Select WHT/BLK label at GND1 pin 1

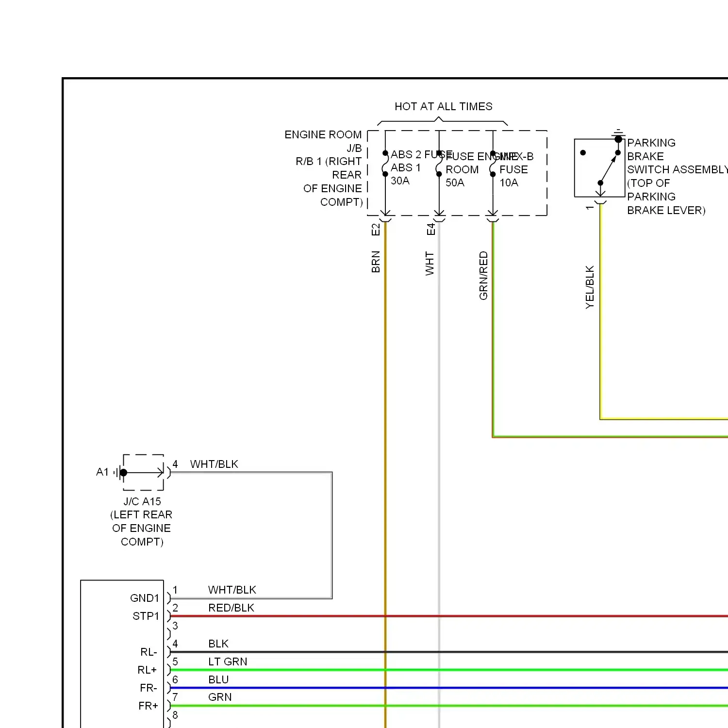(232, 590)
